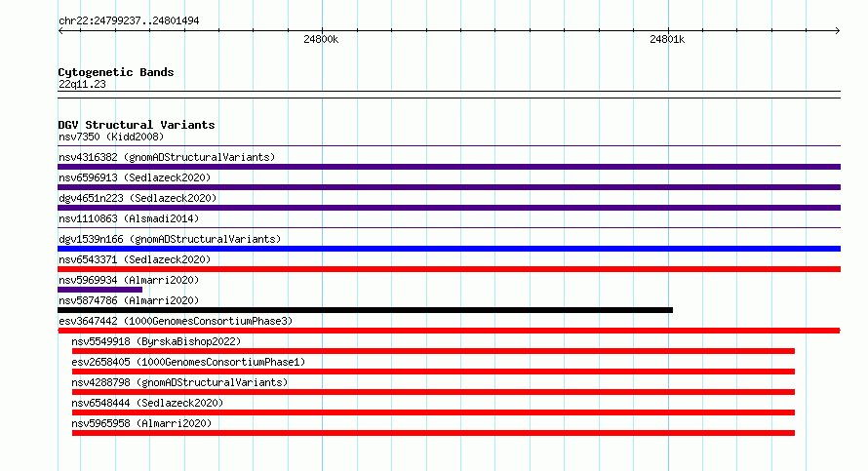Click the thin nsv1110863 variant line

pyautogui.click(x=449, y=228)
